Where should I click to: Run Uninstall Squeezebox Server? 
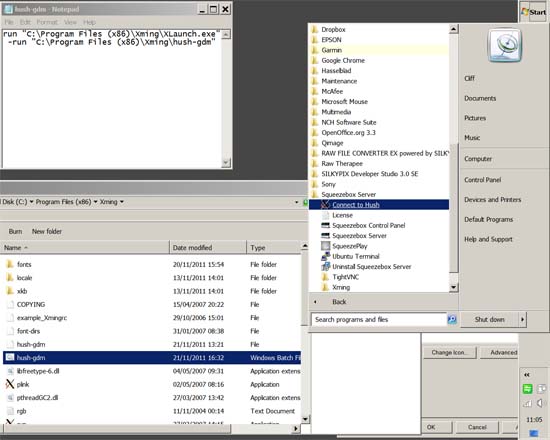point(371,267)
